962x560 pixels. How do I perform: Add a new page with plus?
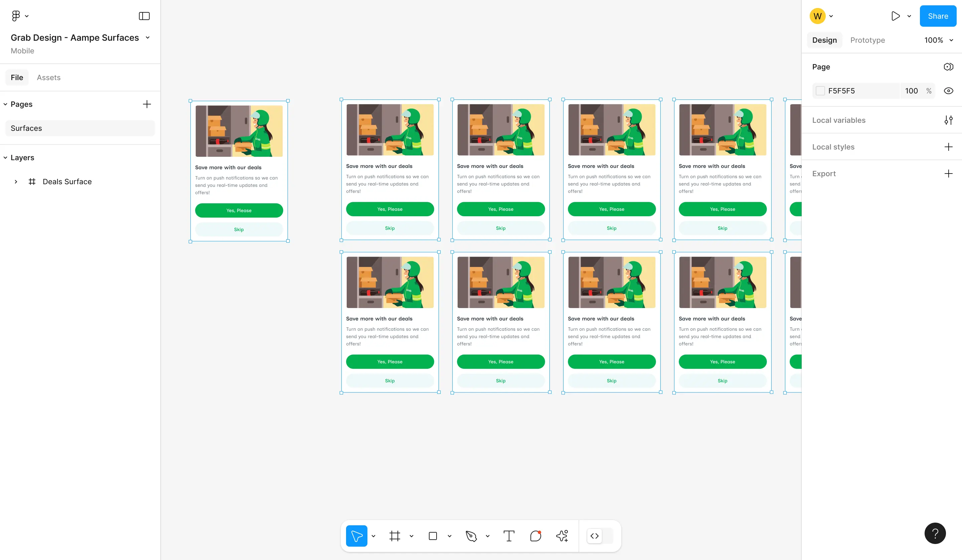click(x=147, y=104)
